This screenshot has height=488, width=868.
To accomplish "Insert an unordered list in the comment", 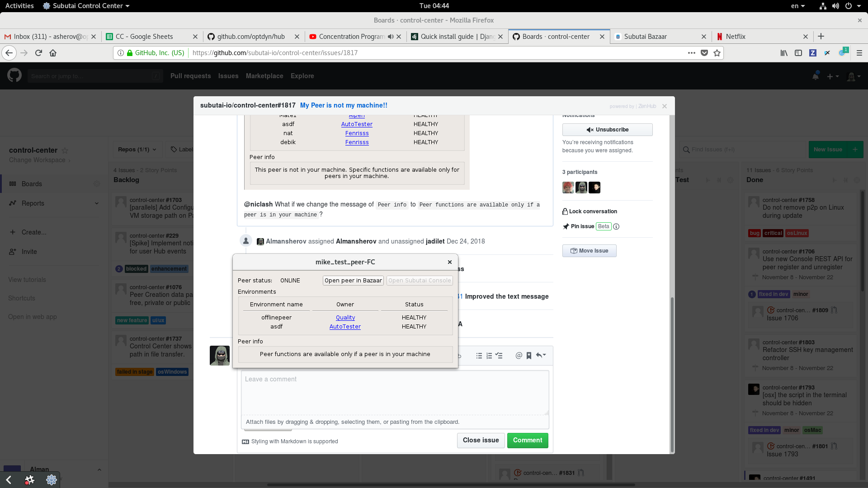I will 479,356.
